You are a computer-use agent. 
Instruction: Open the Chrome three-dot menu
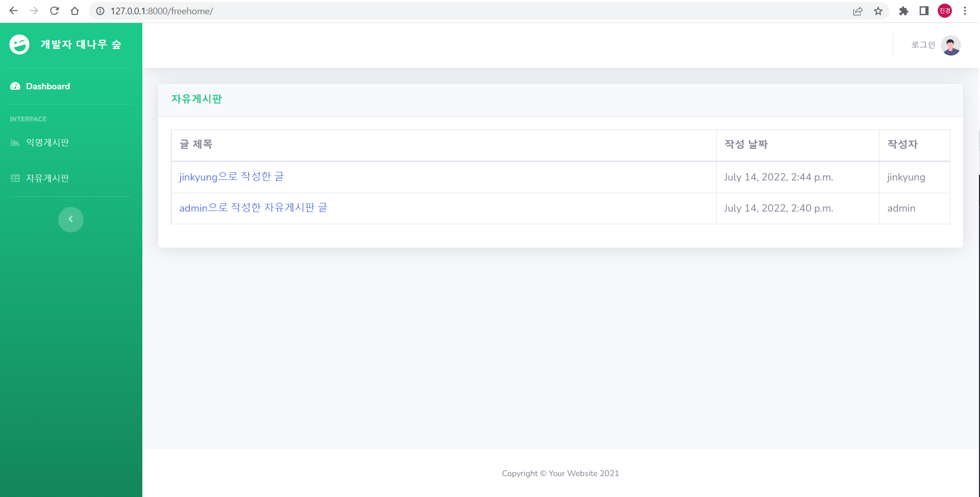pos(965,11)
